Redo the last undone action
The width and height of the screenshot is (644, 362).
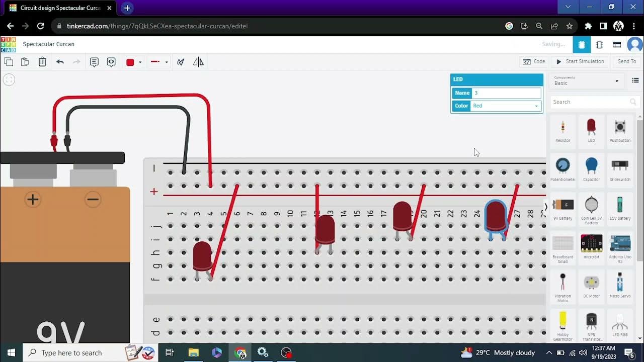tap(76, 62)
